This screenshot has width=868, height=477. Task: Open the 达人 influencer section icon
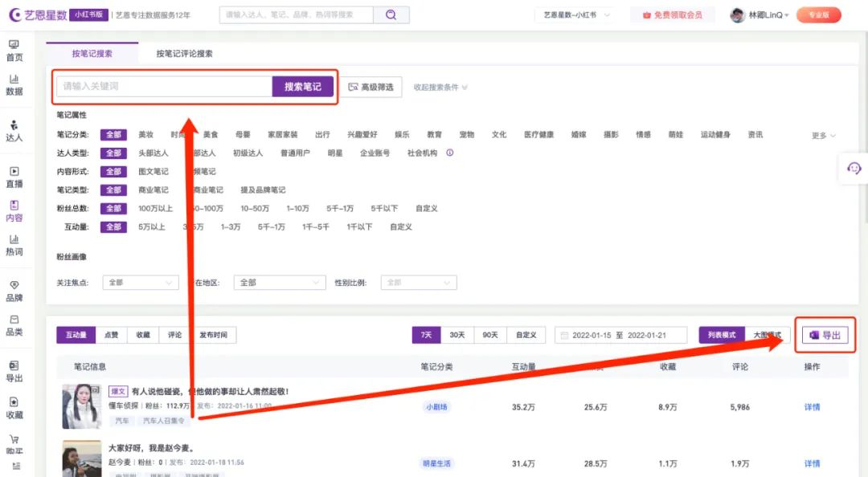13,129
